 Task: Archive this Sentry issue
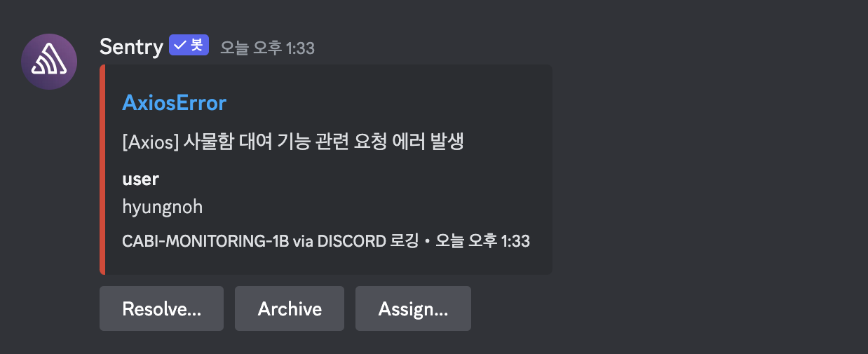(x=290, y=308)
